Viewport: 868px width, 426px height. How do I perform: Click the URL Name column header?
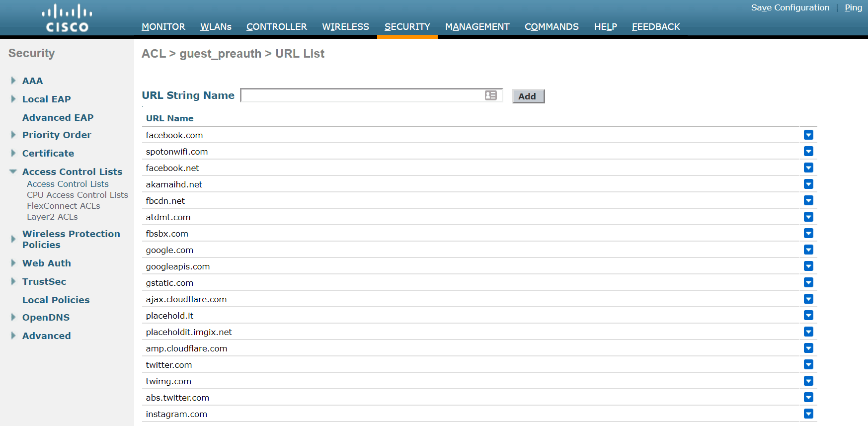tap(169, 118)
